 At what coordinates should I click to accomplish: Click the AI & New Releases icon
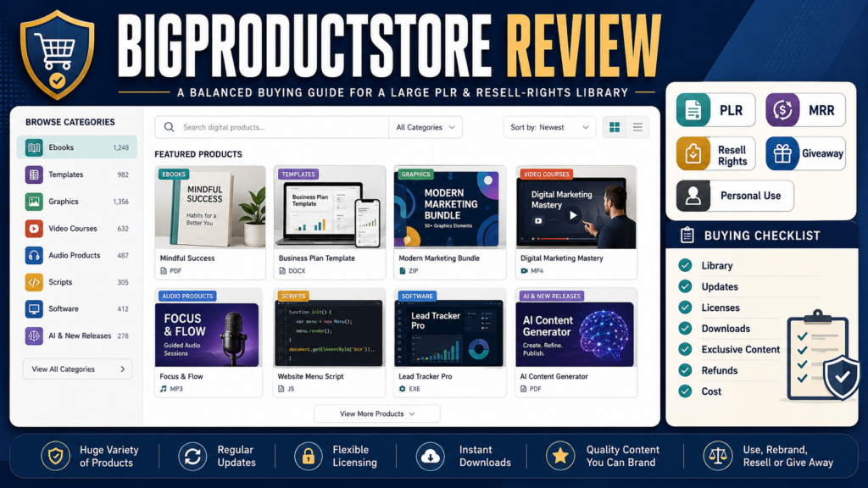click(34, 335)
